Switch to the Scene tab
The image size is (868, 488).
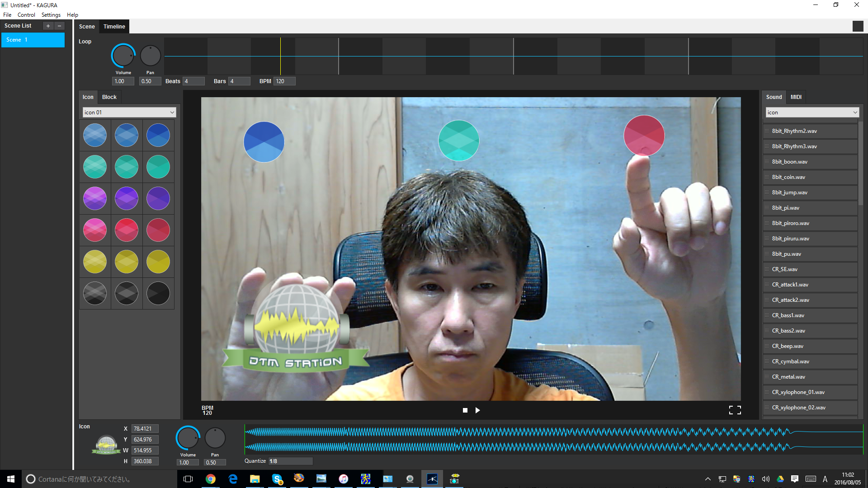(x=87, y=27)
